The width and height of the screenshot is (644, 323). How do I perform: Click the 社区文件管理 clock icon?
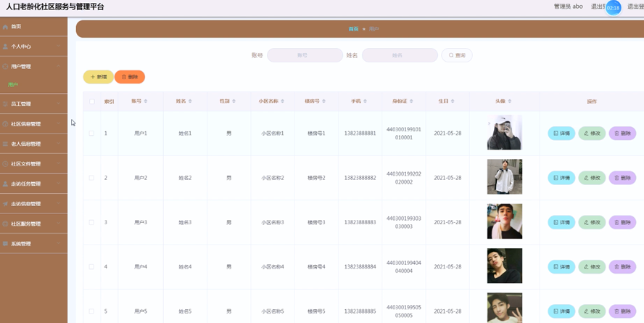5,164
